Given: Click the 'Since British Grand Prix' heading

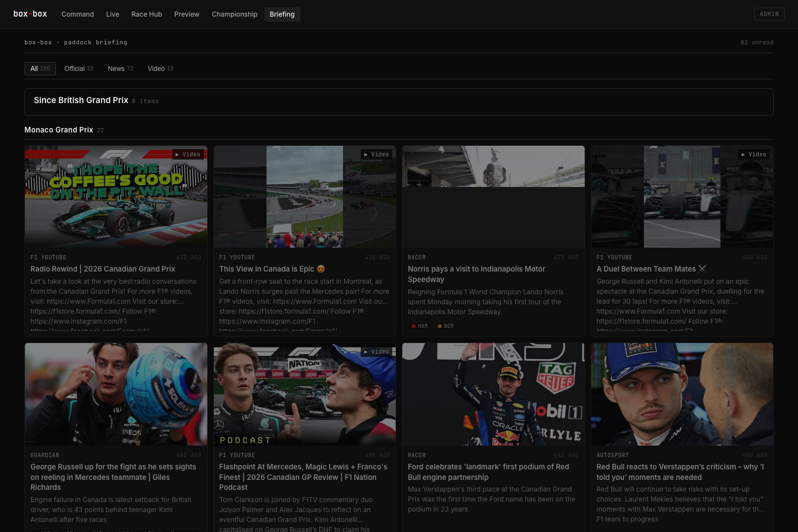Looking at the screenshot, I should click(x=81, y=100).
